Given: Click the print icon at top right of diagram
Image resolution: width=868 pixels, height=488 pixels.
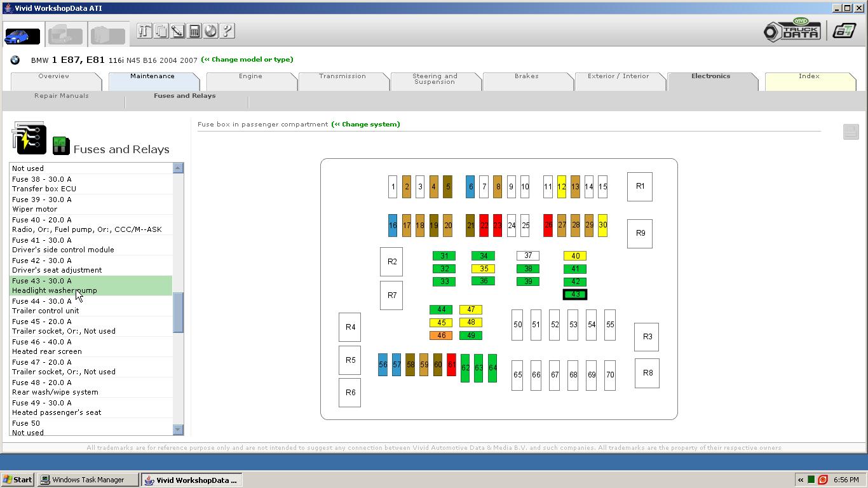Looking at the screenshot, I should tap(850, 132).
